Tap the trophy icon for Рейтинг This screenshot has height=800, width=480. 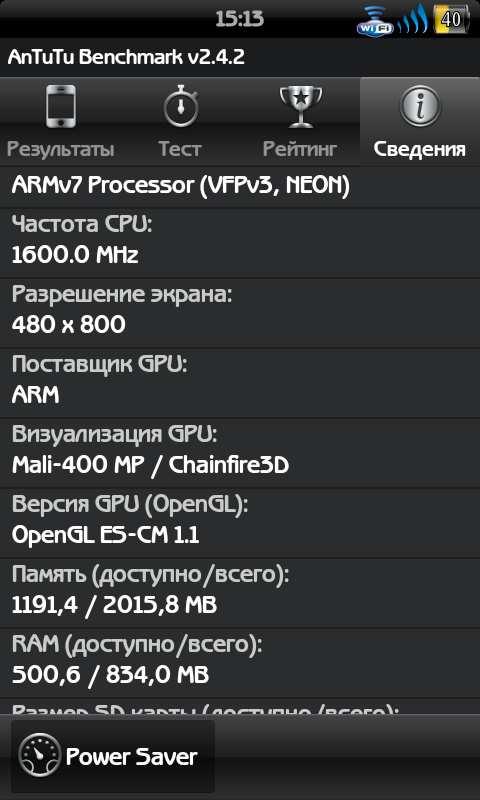pos(300,107)
